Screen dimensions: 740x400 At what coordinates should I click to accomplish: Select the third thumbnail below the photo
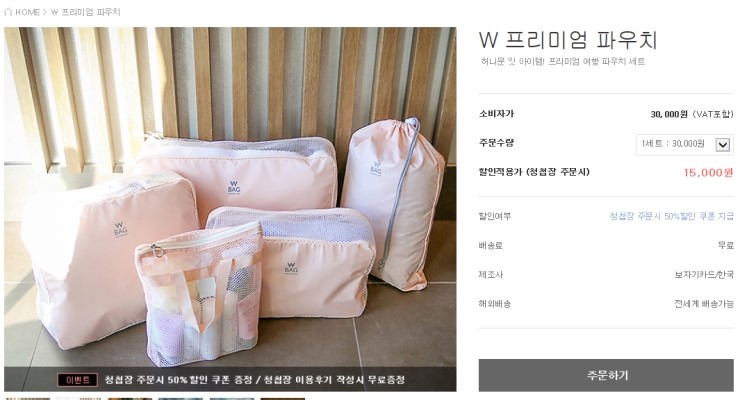point(130,399)
